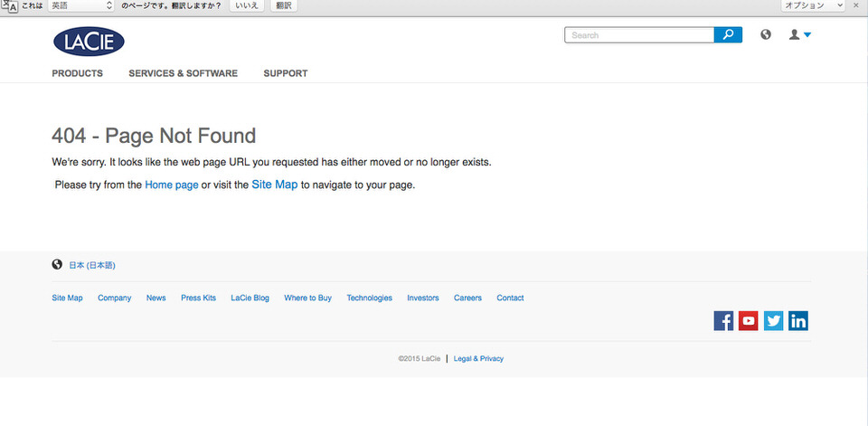The width and height of the screenshot is (868, 426).
Task: Open the header globe region selector
Action: [766, 34]
